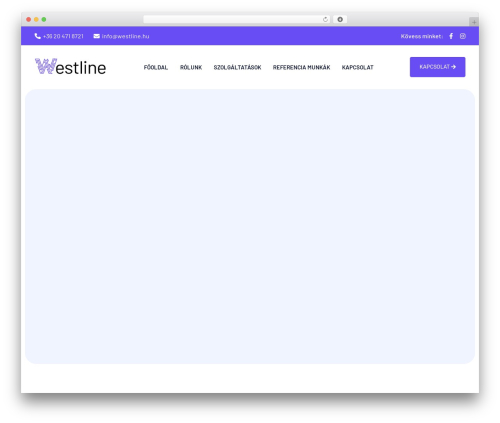
Task: Click the envelope email icon
Action: [x=97, y=36]
